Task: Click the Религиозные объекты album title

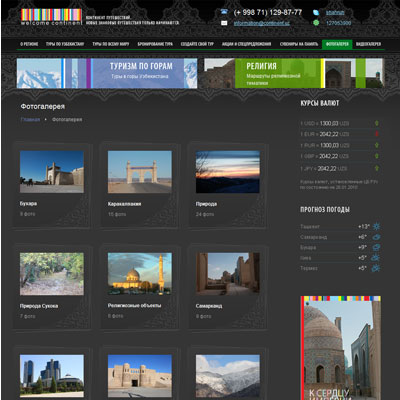Action: (x=134, y=305)
